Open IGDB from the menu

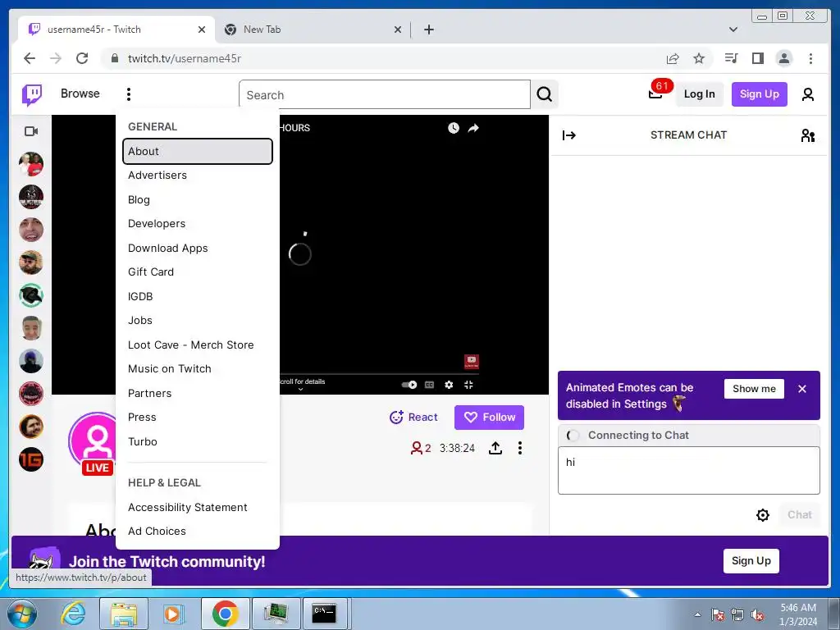(197, 296)
